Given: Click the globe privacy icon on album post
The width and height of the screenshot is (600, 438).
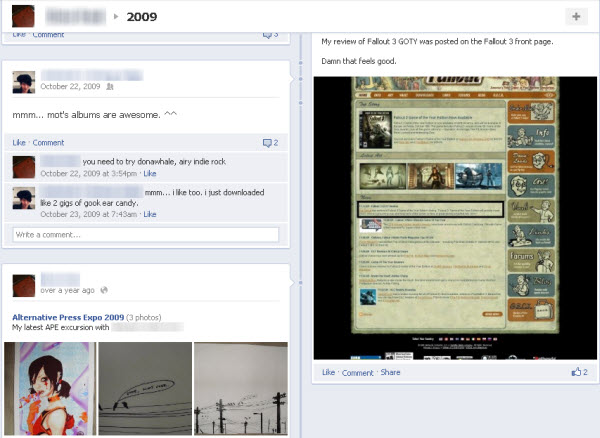Looking at the screenshot, I should (103, 290).
